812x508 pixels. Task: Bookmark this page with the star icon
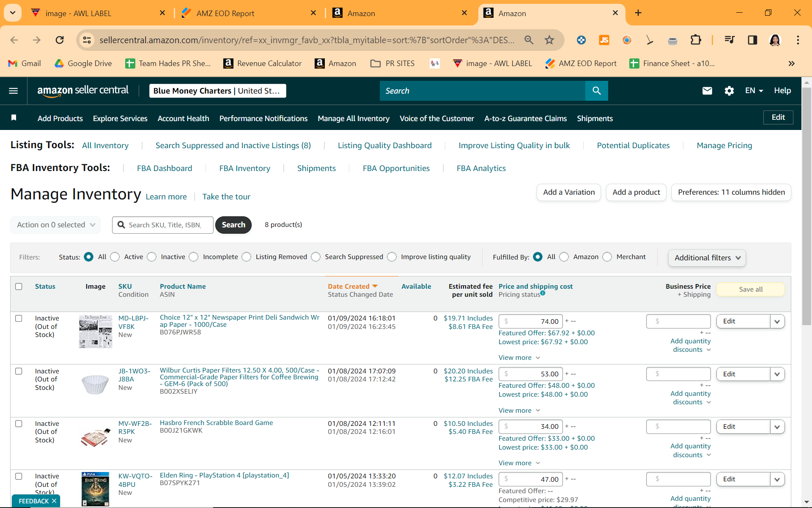pyautogui.click(x=549, y=40)
